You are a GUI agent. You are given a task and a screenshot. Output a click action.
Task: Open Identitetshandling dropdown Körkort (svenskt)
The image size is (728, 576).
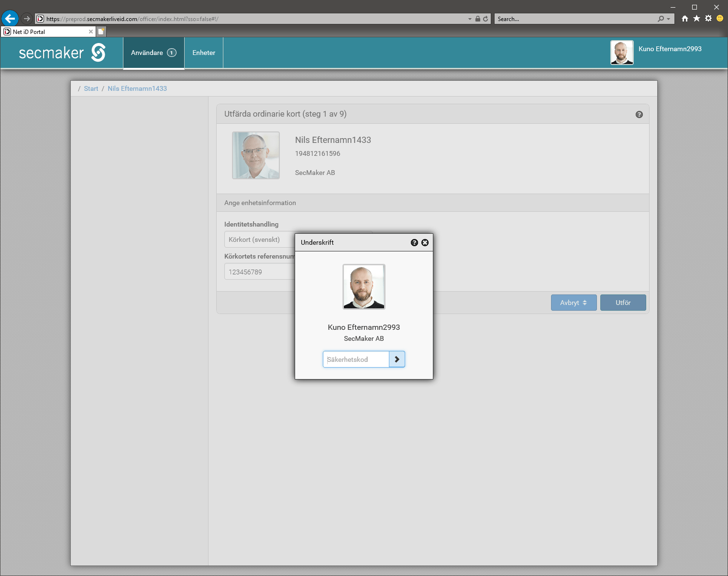(x=259, y=239)
